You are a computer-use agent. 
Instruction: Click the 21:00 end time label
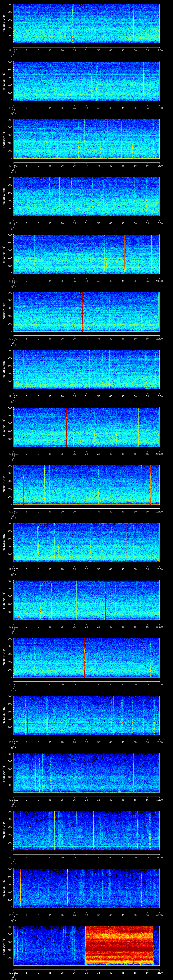(159, 281)
